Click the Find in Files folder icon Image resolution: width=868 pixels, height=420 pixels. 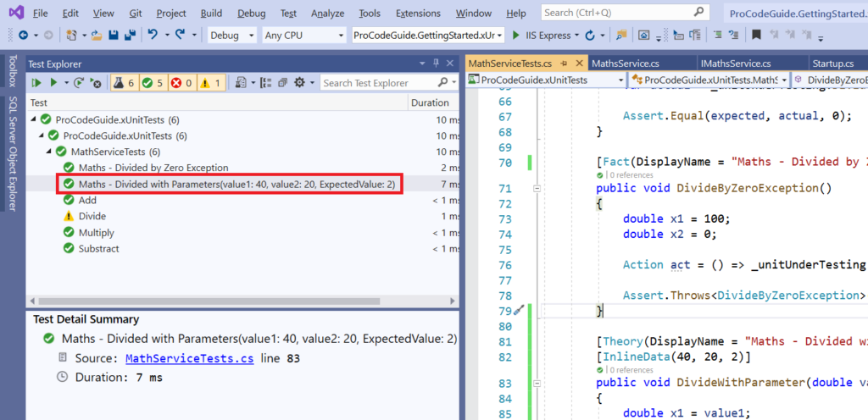coord(621,36)
